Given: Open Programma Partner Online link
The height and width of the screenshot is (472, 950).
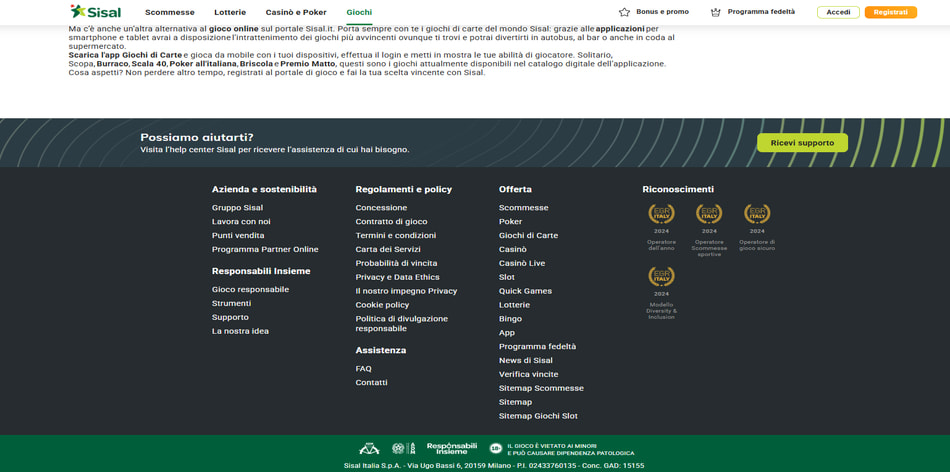Looking at the screenshot, I should click(x=265, y=250).
